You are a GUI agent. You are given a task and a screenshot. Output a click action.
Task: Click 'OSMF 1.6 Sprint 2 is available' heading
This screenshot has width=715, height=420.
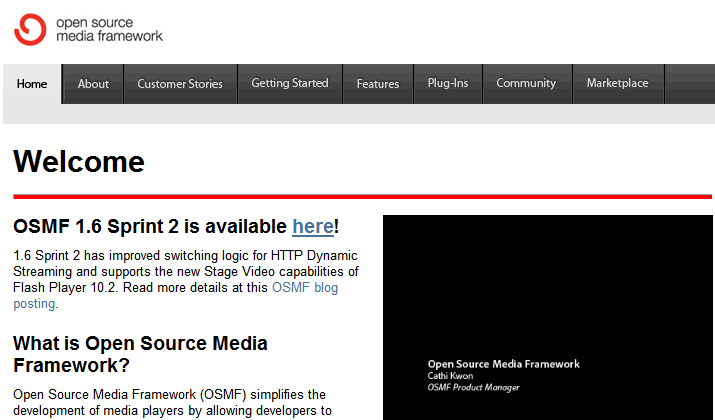pyautogui.click(x=176, y=227)
